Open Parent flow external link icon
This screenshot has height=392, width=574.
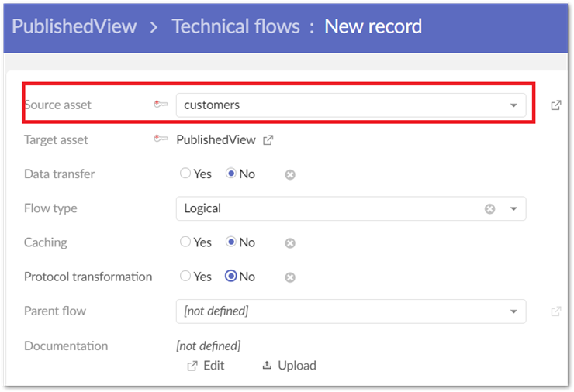point(555,311)
